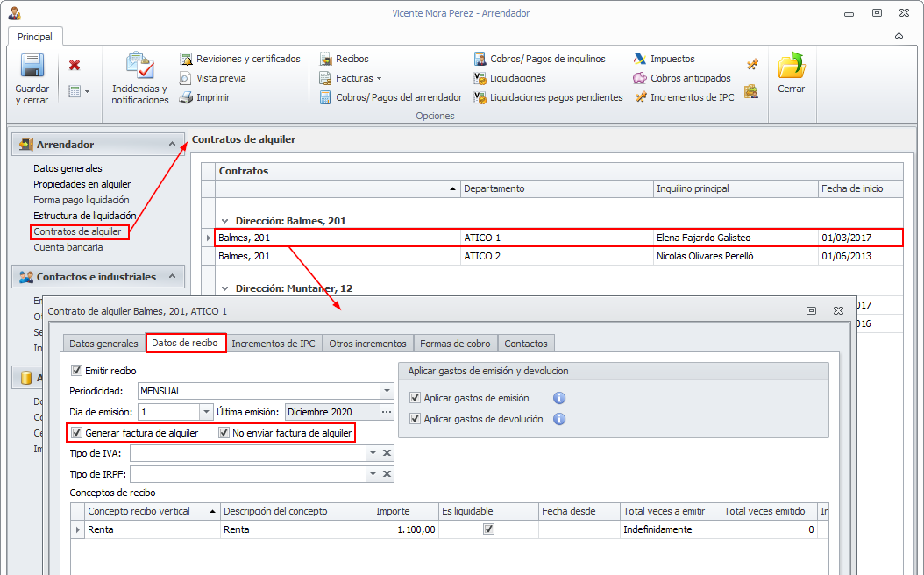Clear Tipo de IRPF with X button
This screenshot has height=575, width=924.
[387, 474]
